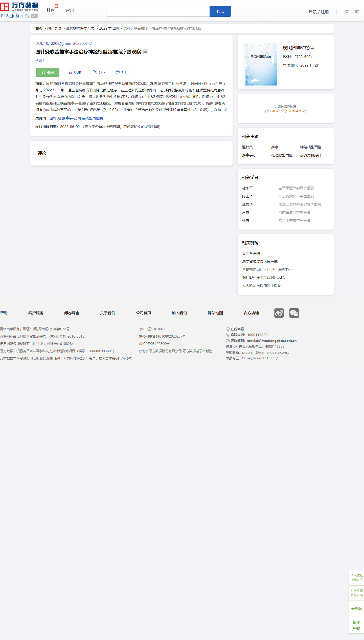Open the 万方数据会员(个人)服务协议 link
Viewport: 364px width, 640px height.
point(286,111)
